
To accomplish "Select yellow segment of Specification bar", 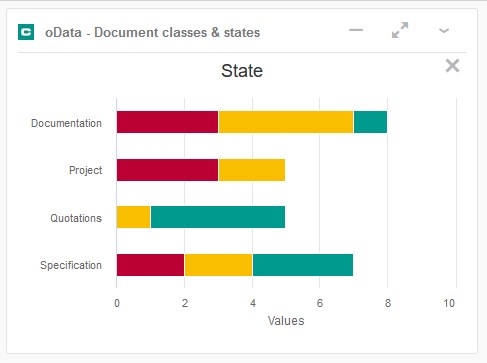I will (218, 265).
